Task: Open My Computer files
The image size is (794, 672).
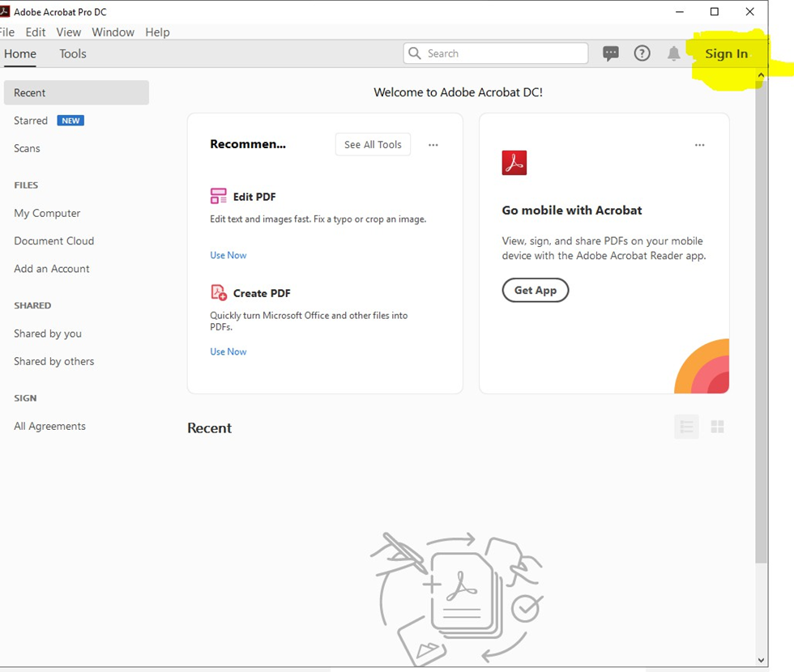Action: (47, 213)
